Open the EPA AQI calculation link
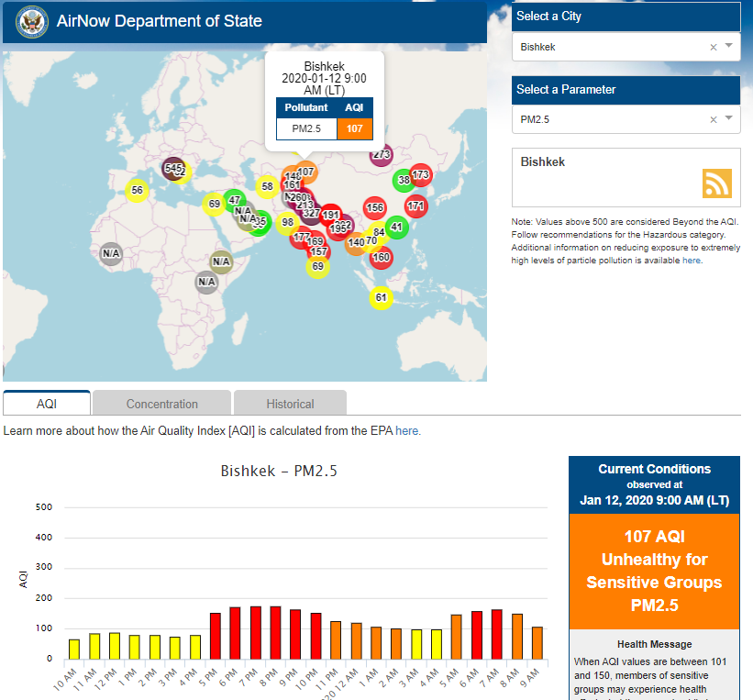The height and width of the screenshot is (700, 753). (408, 430)
